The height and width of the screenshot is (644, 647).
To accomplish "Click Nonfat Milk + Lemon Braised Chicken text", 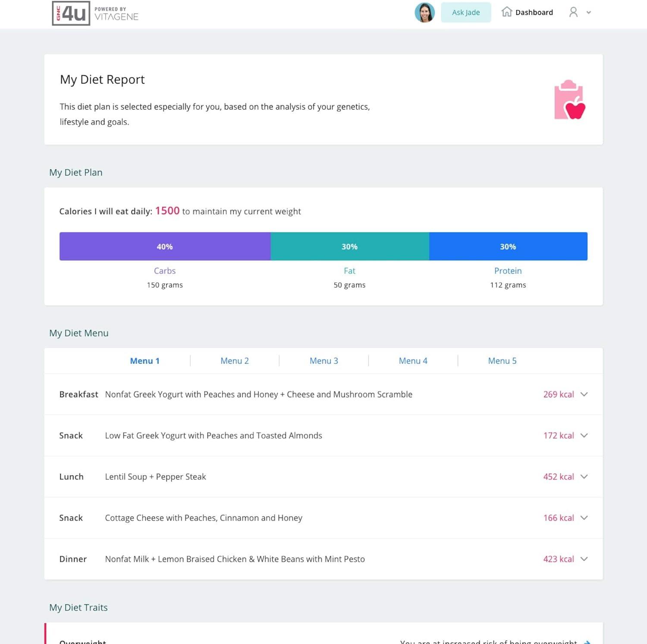I will coord(235,559).
